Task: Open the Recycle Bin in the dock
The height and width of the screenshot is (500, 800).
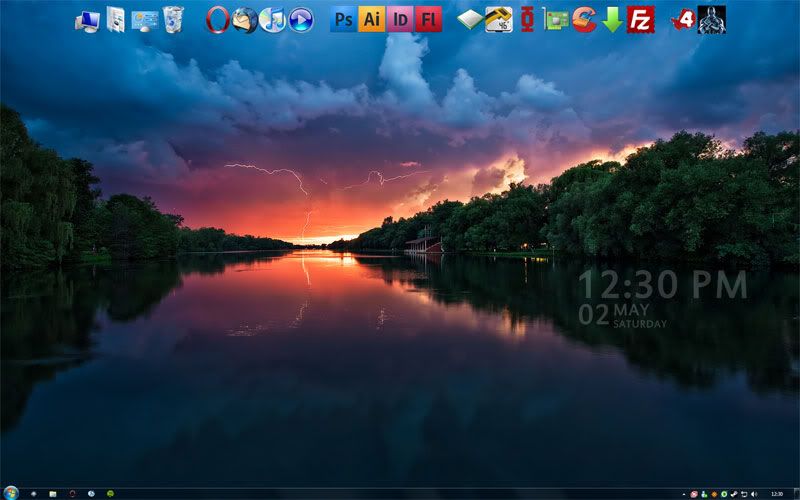Action: (173, 20)
